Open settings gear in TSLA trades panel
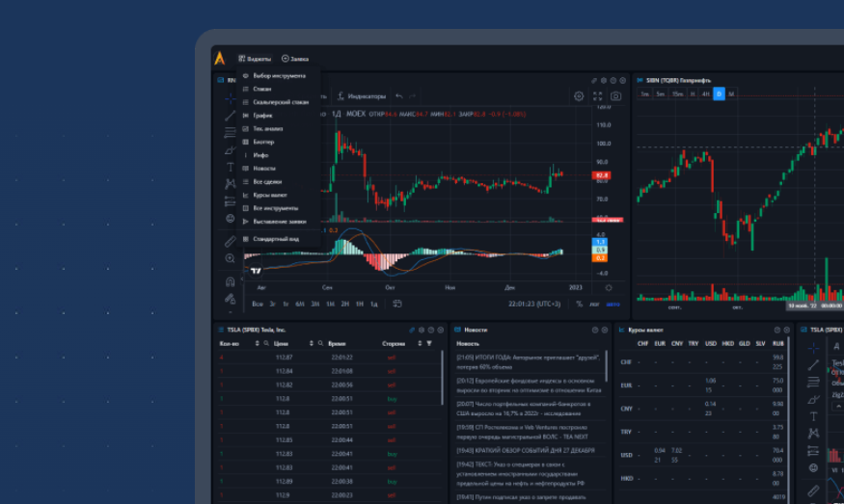 click(422, 330)
